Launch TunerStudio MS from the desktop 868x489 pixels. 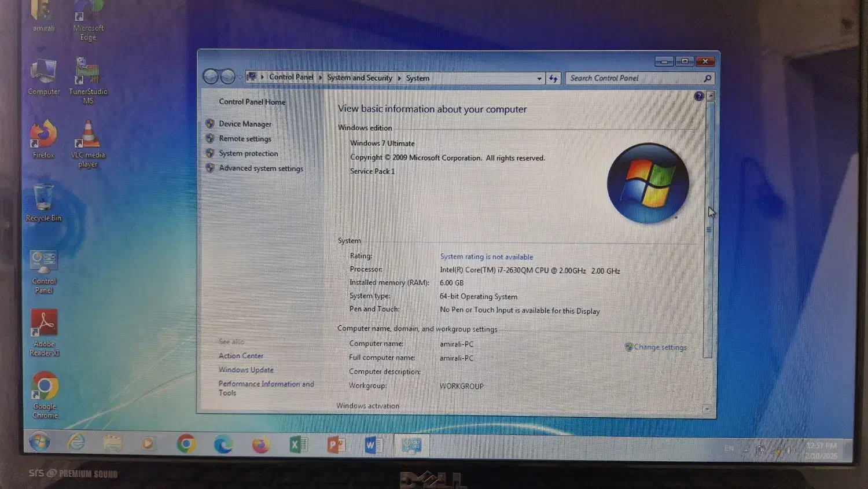click(88, 80)
